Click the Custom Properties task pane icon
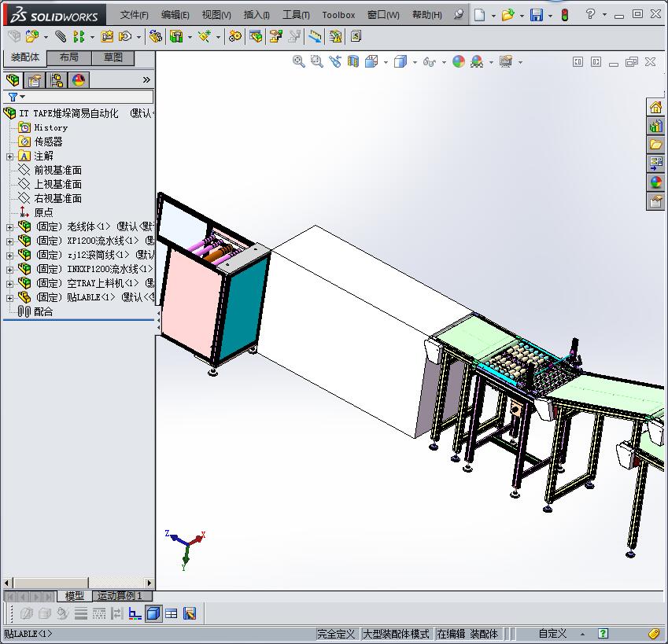The width and height of the screenshot is (668, 644). pos(655,202)
